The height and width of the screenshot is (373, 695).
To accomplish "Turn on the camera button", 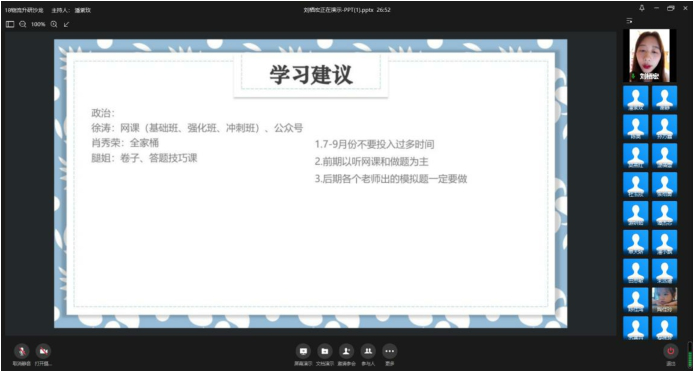I will click(43, 351).
